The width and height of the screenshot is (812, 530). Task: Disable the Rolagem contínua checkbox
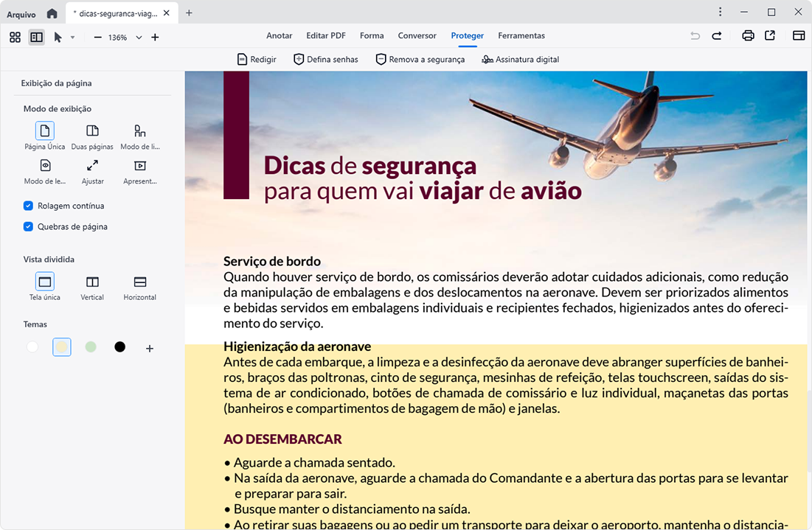point(29,206)
